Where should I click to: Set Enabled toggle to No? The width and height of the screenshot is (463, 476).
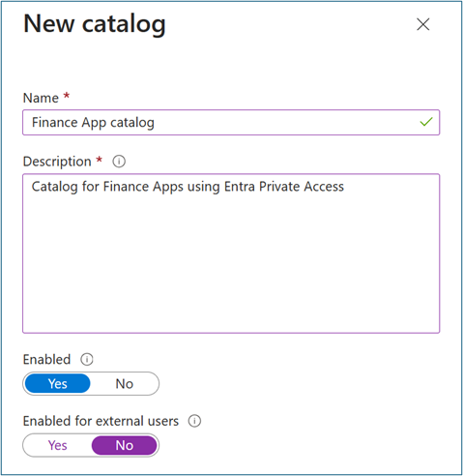click(125, 384)
